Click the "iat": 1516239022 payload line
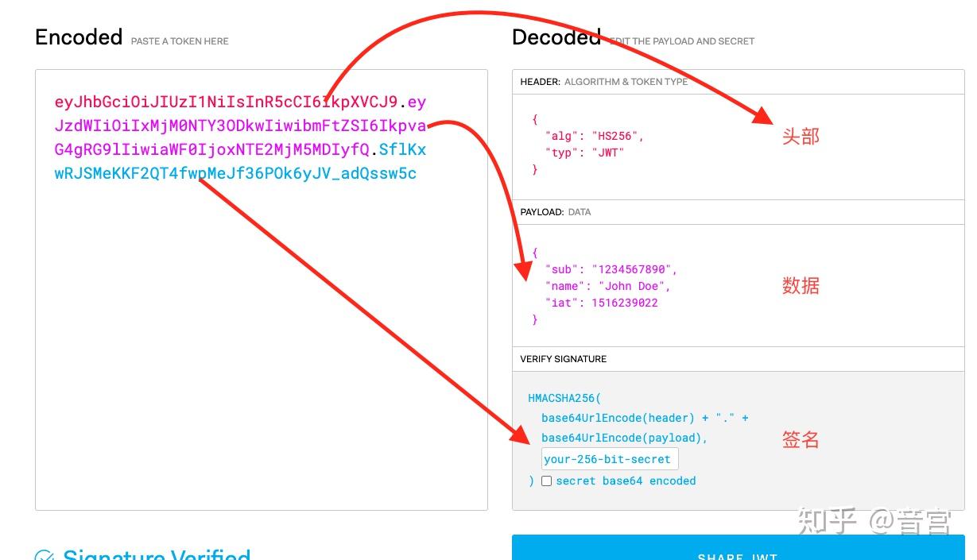This screenshot has height=560, width=977. pos(601,303)
